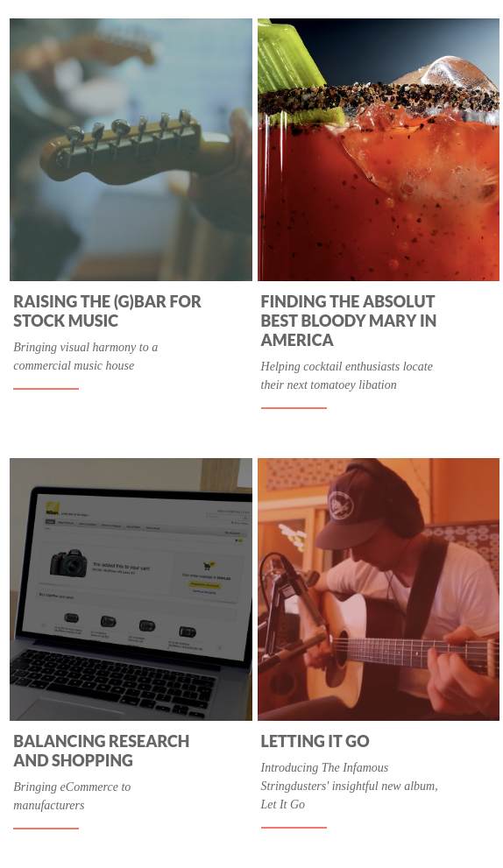
Task: Open the Bloody Mary cocktail image
Action: pyautogui.click(x=379, y=150)
